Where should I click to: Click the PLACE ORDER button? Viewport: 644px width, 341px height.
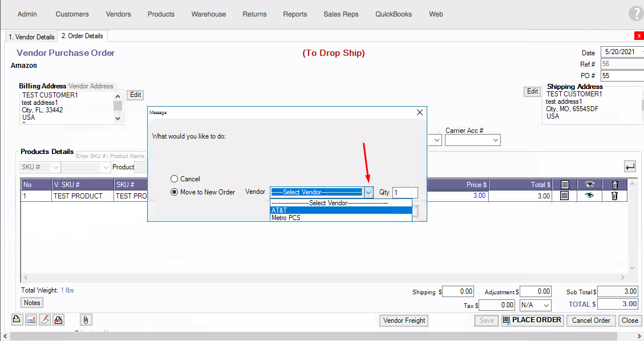tap(532, 320)
